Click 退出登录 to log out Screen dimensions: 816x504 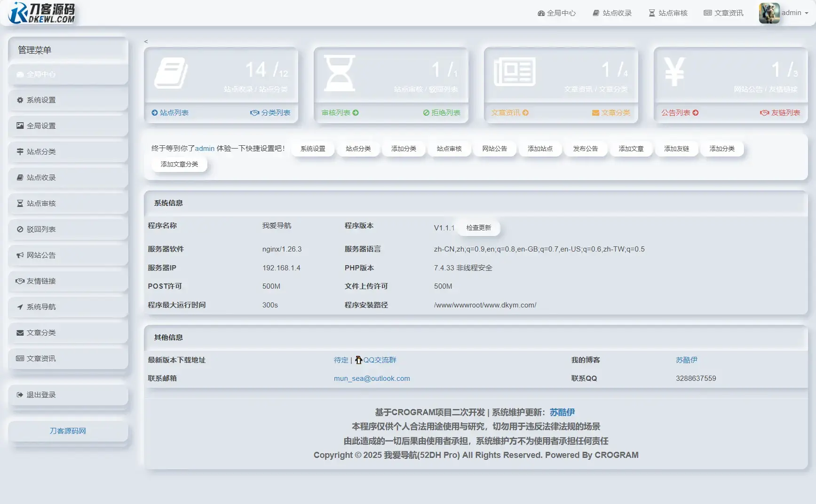(x=68, y=395)
